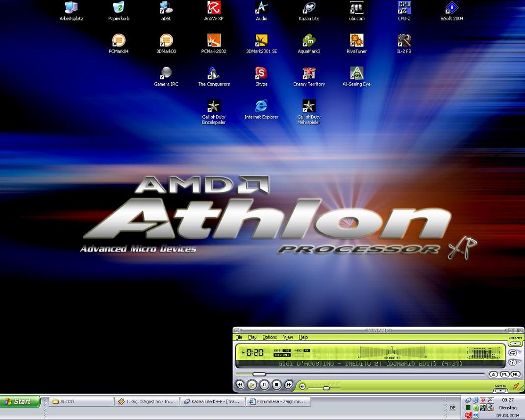Launch Kazaa Lite from desktop
Image resolution: width=525 pixels, height=420 pixels.
pos(309,11)
